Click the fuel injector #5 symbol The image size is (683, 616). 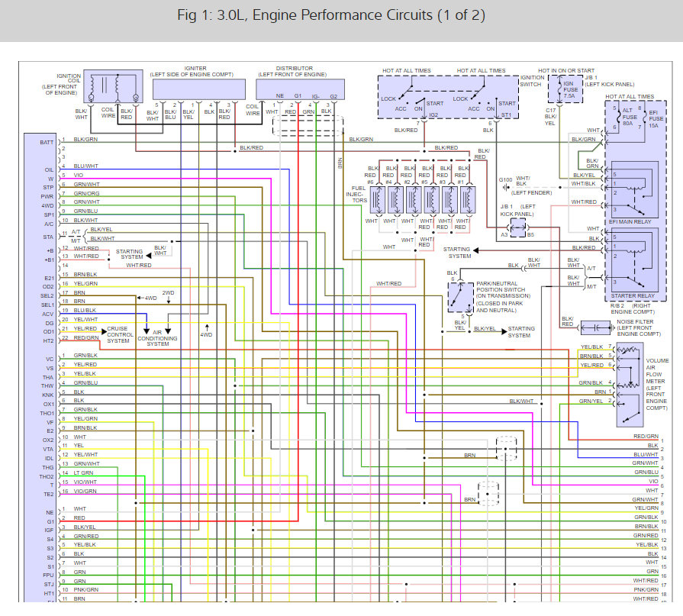coord(431,200)
